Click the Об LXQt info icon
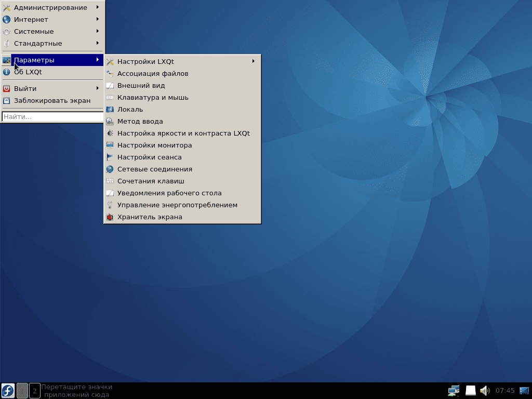 pyautogui.click(x=6, y=72)
